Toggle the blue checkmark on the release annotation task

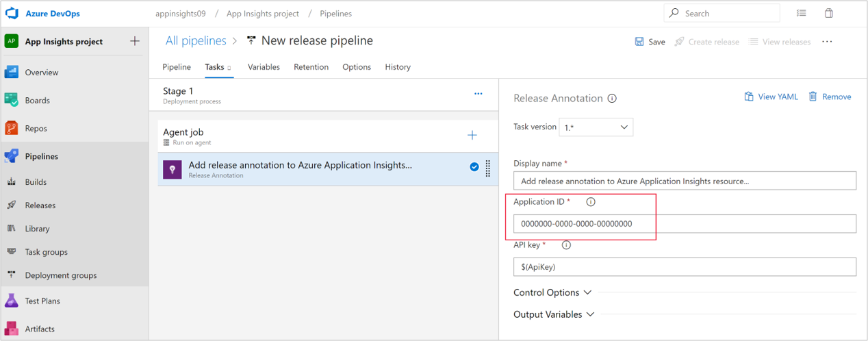pyautogui.click(x=474, y=167)
